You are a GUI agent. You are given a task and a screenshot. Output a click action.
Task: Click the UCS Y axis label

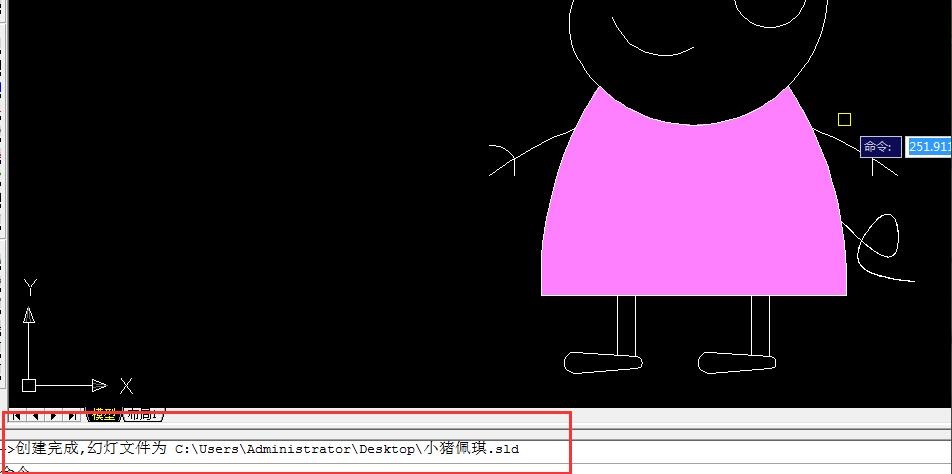click(x=30, y=287)
